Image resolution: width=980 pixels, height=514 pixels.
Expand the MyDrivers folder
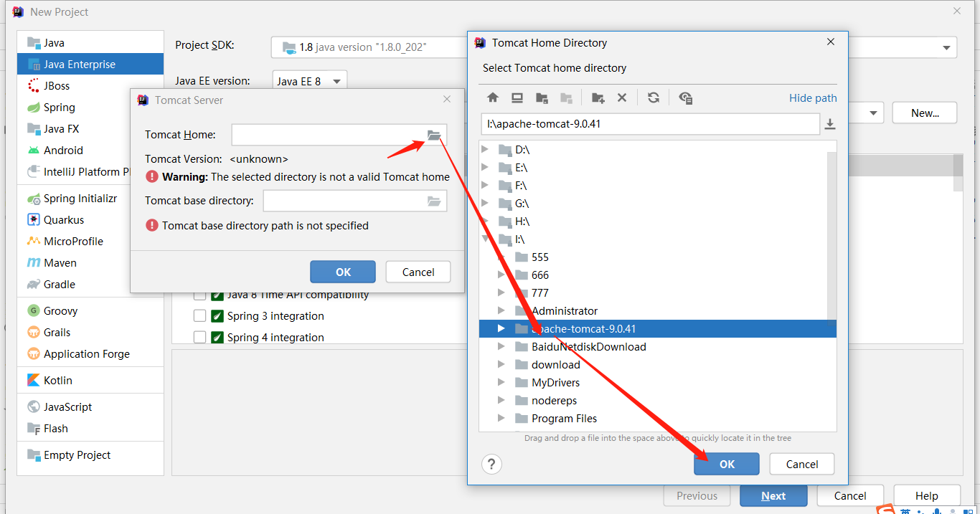pos(501,383)
